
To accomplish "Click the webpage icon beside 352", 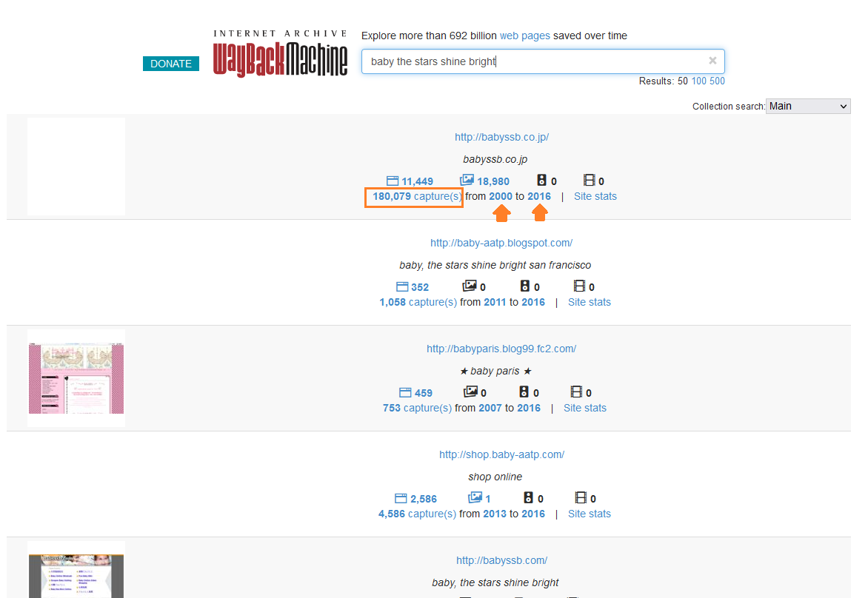I will (402, 287).
